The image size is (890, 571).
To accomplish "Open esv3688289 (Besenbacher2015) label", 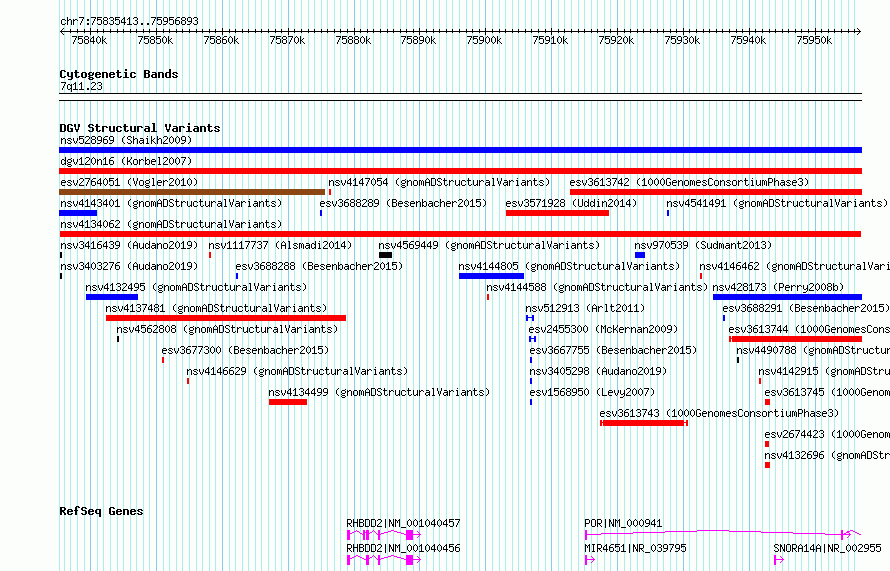I will click(403, 203).
